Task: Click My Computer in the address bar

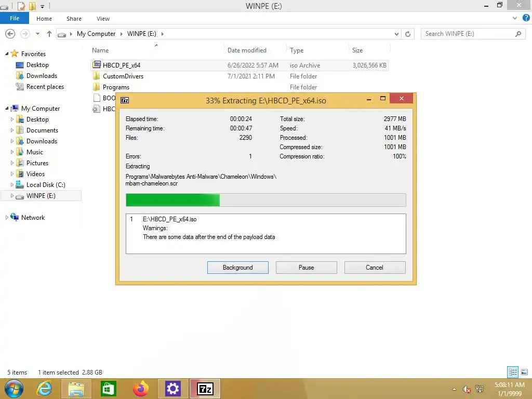Action: [96, 34]
